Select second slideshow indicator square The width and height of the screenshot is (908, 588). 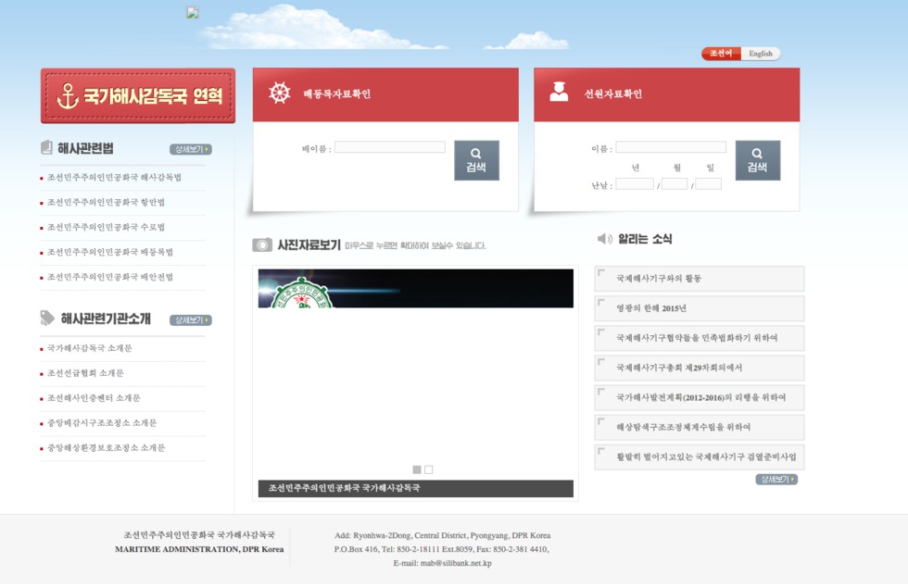(x=428, y=469)
